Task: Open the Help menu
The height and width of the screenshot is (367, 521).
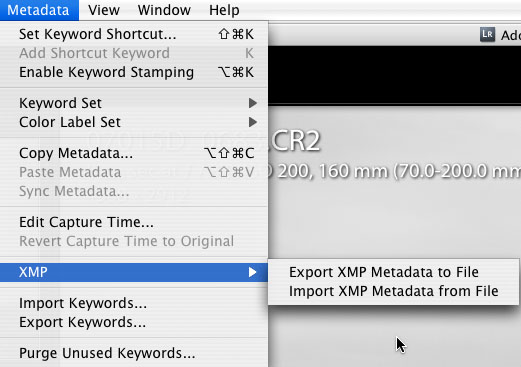Action: [224, 10]
